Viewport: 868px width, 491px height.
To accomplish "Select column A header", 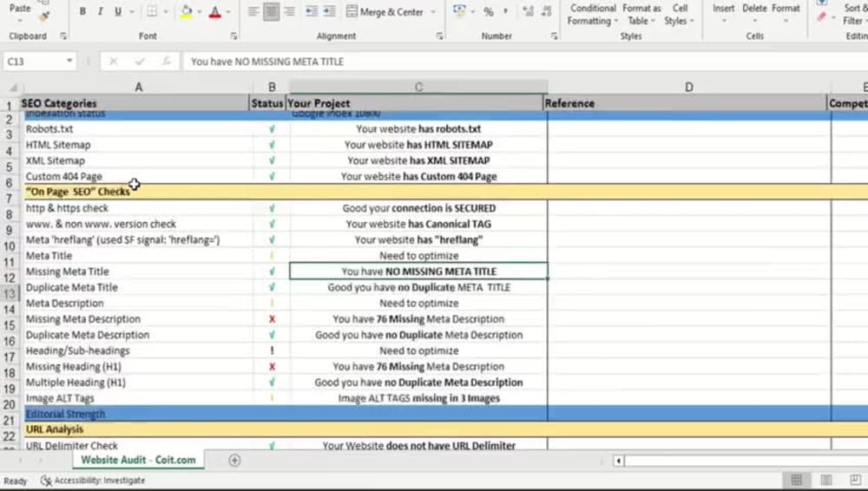I will point(138,87).
